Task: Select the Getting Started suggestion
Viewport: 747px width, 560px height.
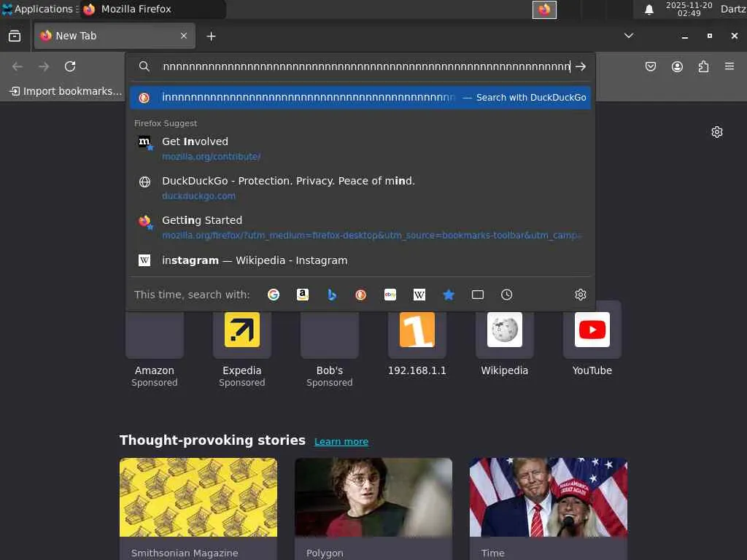Action: coord(360,227)
